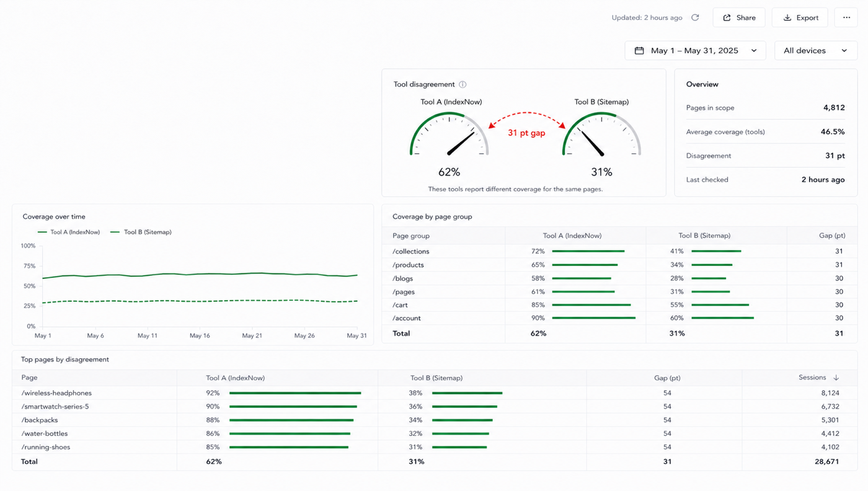This screenshot has width=868, height=491.
Task: Click the calendar icon in date picker
Action: [639, 51]
